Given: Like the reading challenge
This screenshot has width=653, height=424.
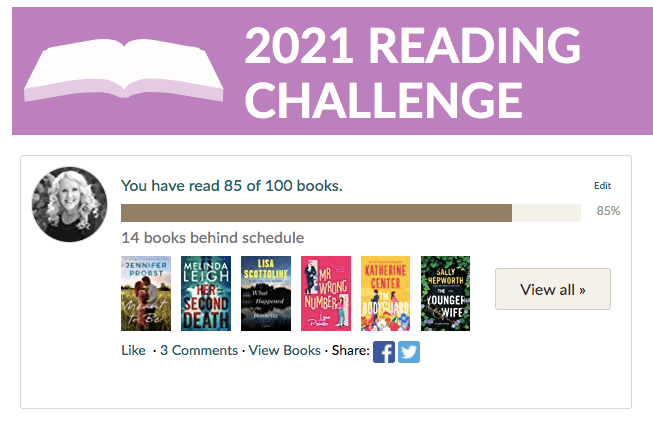Looking at the screenshot, I should (x=132, y=351).
